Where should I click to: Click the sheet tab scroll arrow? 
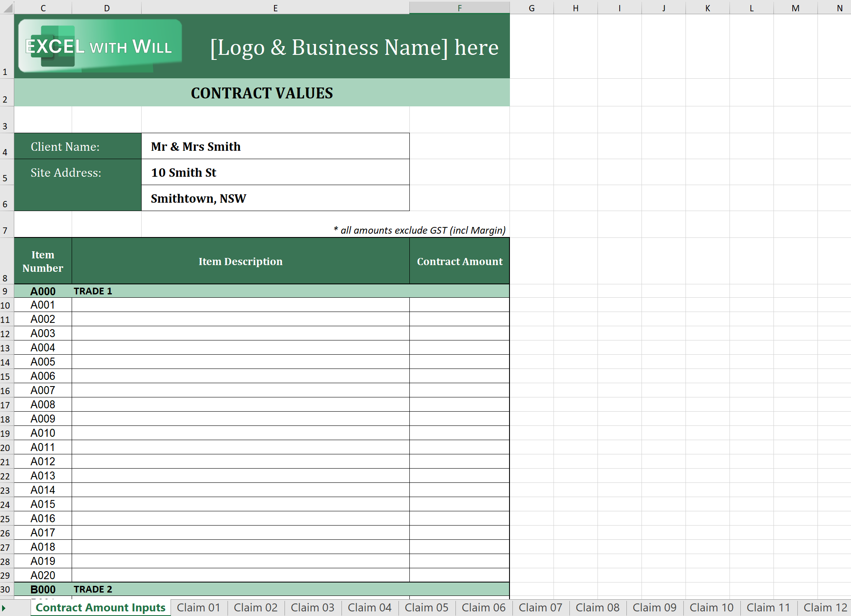click(4, 608)
